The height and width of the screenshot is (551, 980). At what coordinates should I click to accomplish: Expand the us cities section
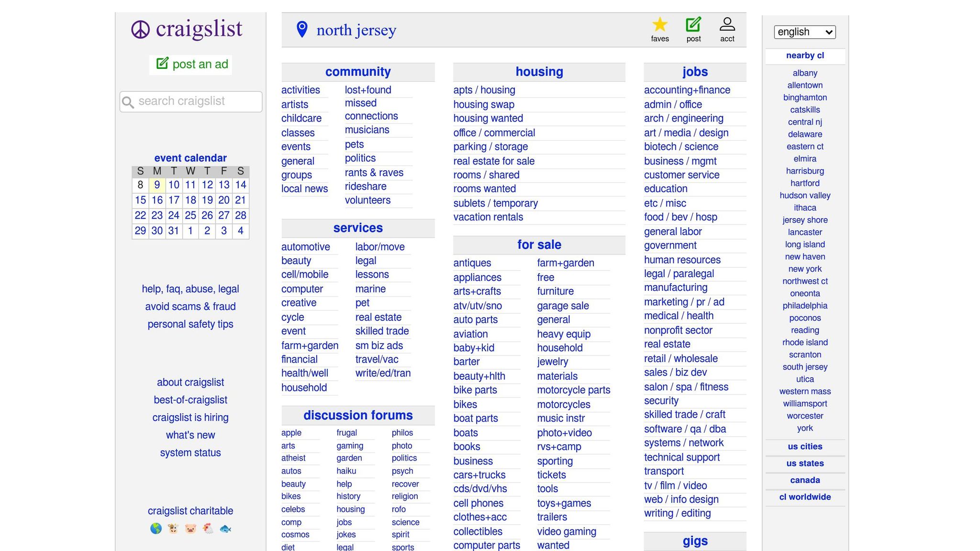coord(805,446)
